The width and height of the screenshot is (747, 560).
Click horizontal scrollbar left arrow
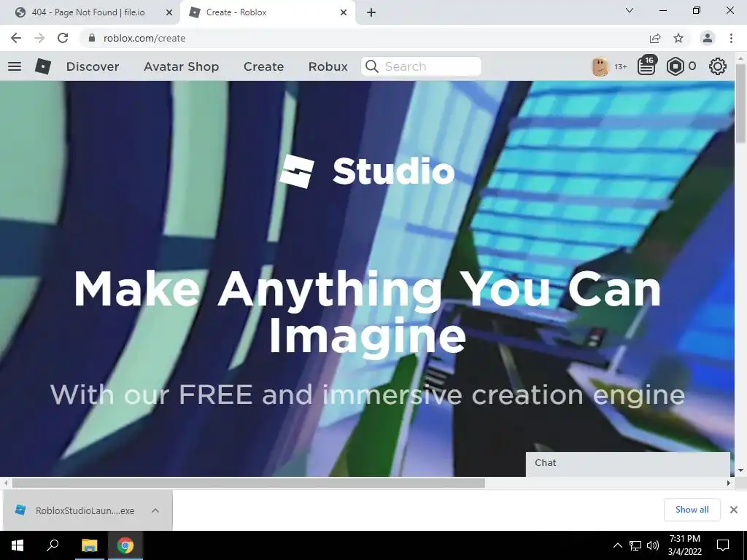[6, 483]
